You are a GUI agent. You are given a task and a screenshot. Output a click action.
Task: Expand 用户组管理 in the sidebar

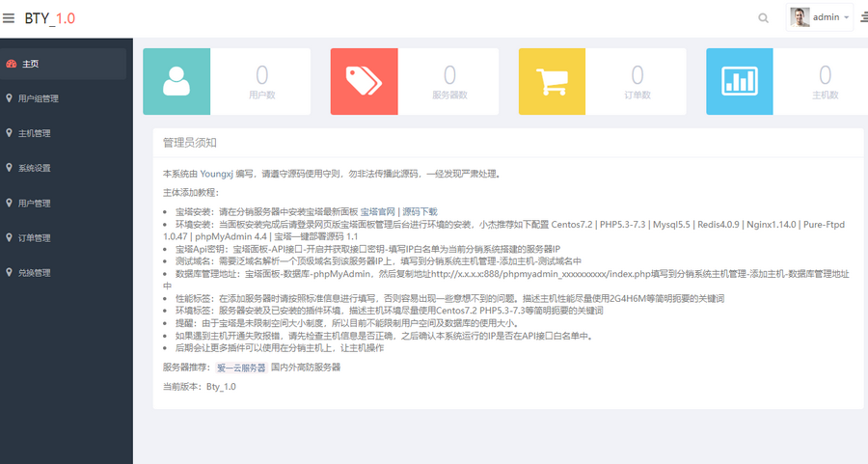coord(39,98)
